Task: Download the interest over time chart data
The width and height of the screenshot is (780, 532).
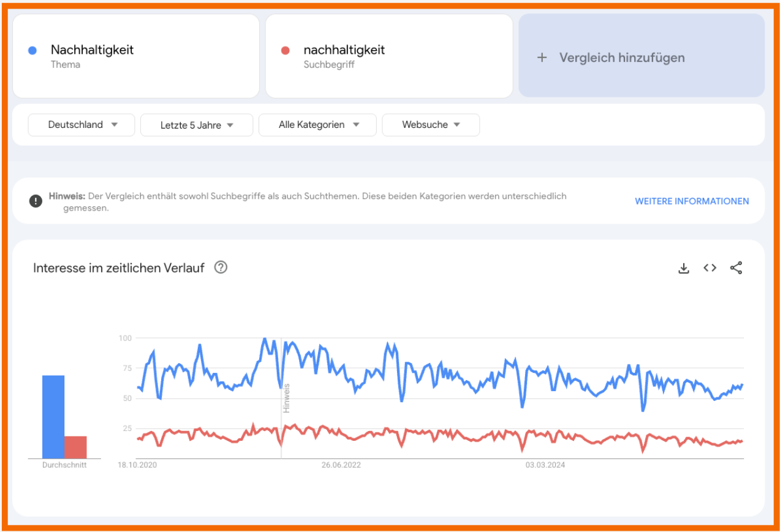Action: coord(684,268)
